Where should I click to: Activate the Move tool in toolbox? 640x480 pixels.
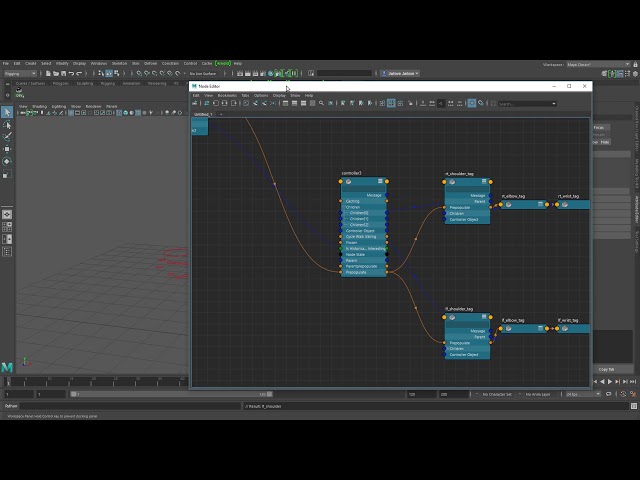pyautogui.click(x=7, y=149)
